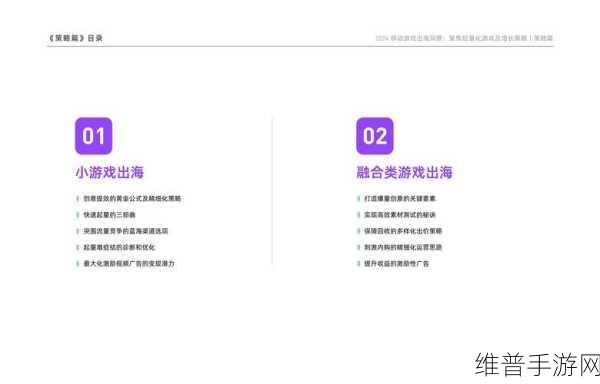Image resolution: width=600 pixels, height=384 pixels.
Task: Select 提升收益的激励性广告 item
Action: (x=396, y=264)
